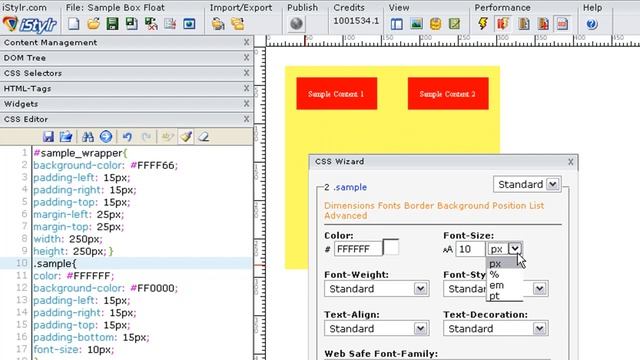Image resolution: width=640 pixels, height=360 pixels.
Task: Click the brown document icon in Performance
Action: [x=524, y=24]
